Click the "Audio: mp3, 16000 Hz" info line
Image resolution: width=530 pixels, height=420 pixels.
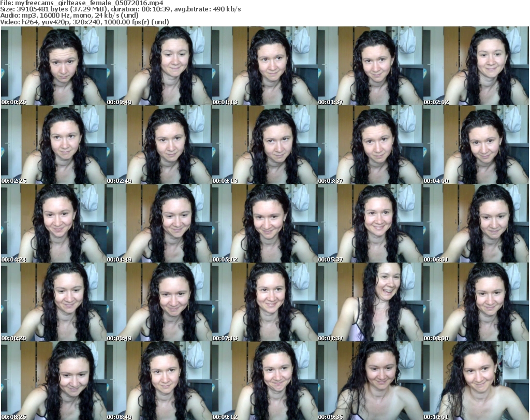coord(69,16)
